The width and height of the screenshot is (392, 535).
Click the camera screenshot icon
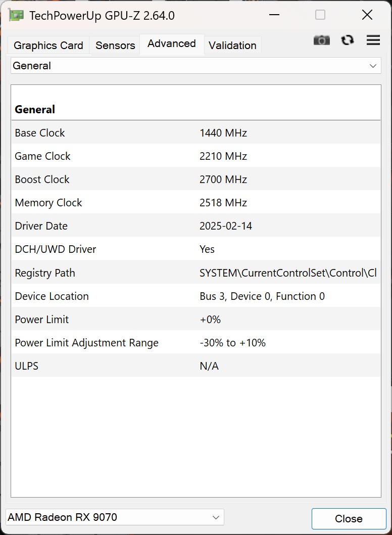[x=321, y=40]
